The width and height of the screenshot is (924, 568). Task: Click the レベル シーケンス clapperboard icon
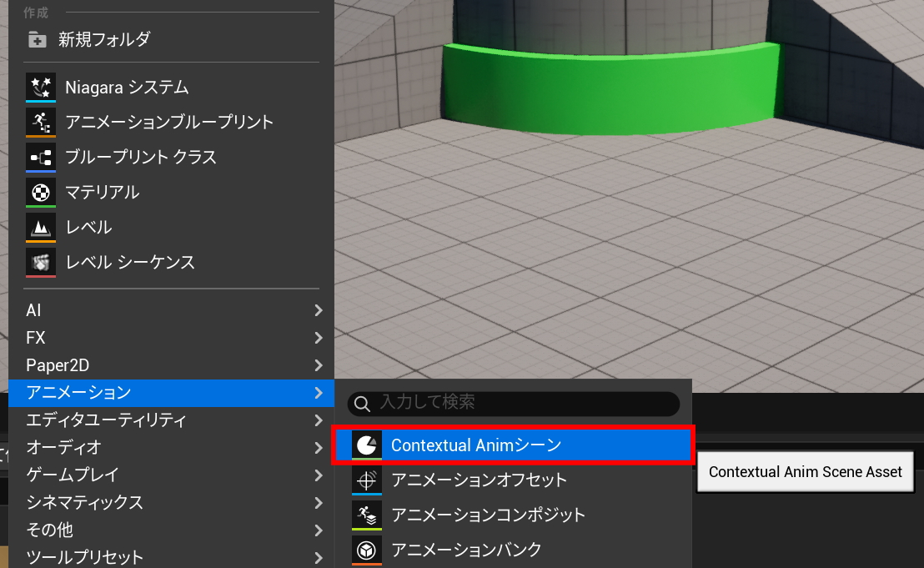coord(41,263)
